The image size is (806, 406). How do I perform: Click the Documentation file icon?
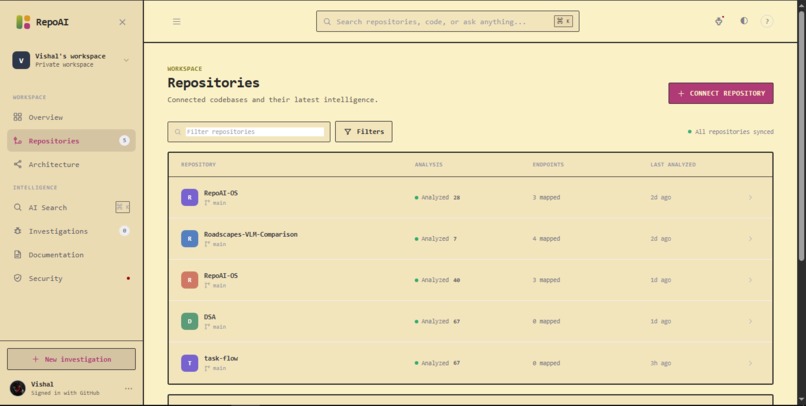point(17,255)
